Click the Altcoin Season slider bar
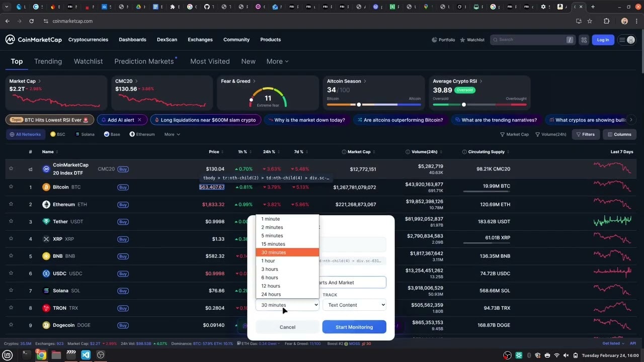644x362 pixels. point(374,105)
